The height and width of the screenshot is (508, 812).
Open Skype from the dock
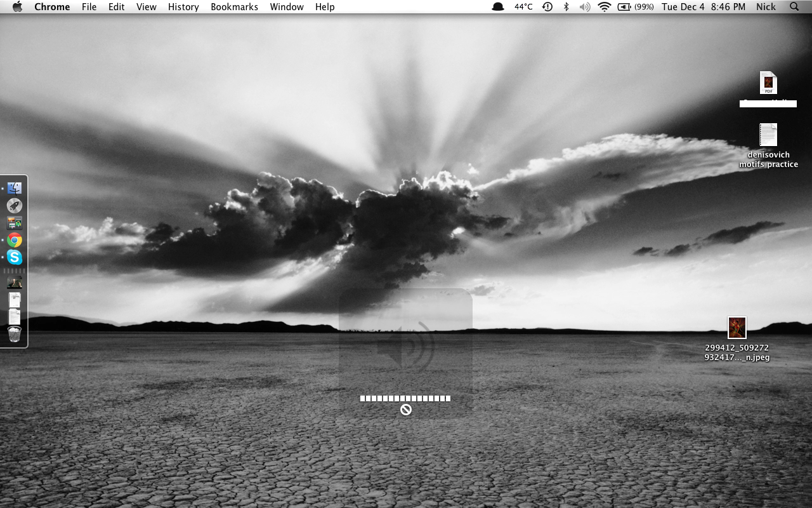click(x=15, y=257)
